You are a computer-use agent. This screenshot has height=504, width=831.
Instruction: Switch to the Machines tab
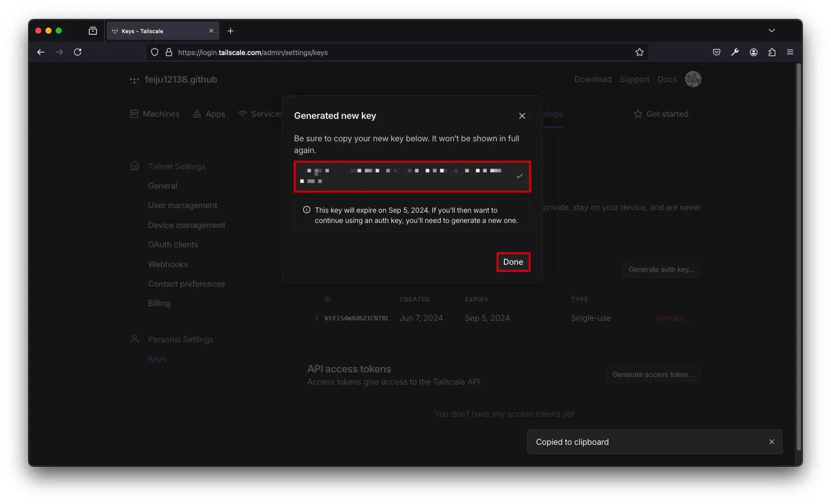pos(155,114)
